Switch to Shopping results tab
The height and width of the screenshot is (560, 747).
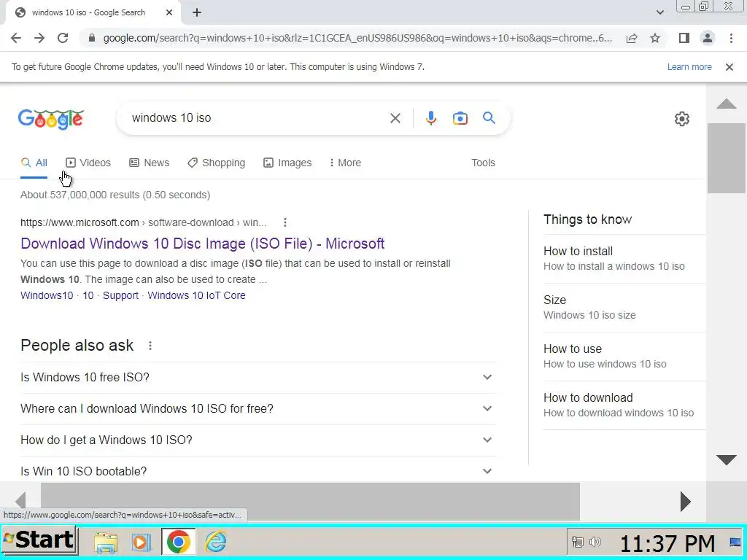click(x=216, y=163)
